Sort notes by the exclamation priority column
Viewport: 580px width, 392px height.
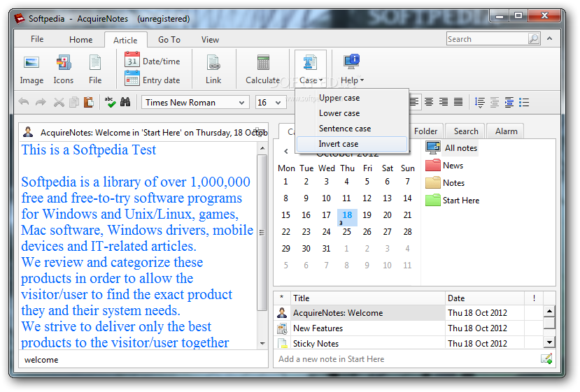pyautogui.click(x=534, y=298)
